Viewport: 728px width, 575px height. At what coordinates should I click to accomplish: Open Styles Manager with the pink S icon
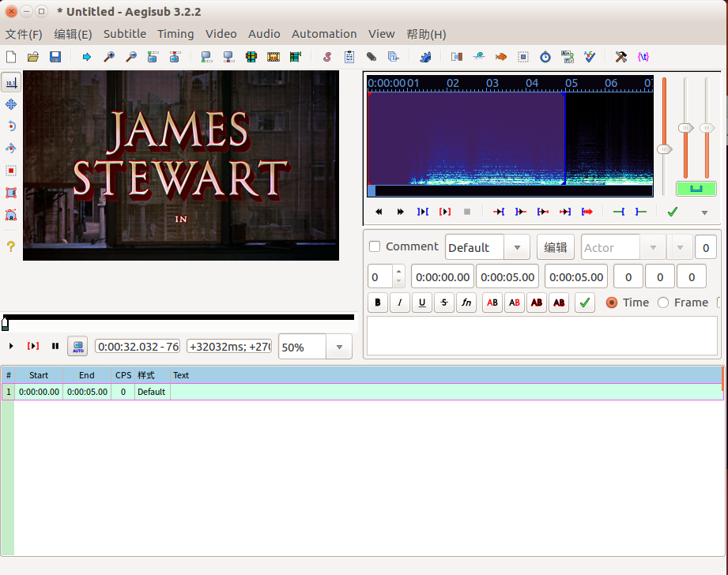click(x=327, y=57)
